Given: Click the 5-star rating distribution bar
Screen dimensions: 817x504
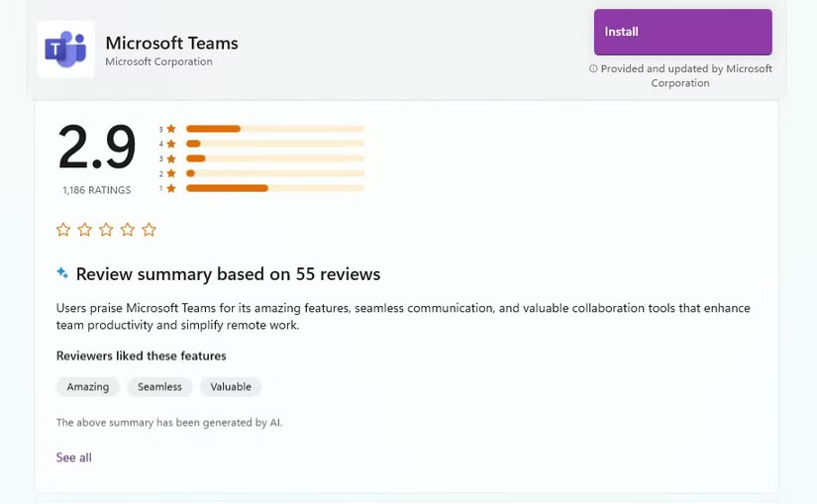Looking at the screenshot, I should point(274,129).
